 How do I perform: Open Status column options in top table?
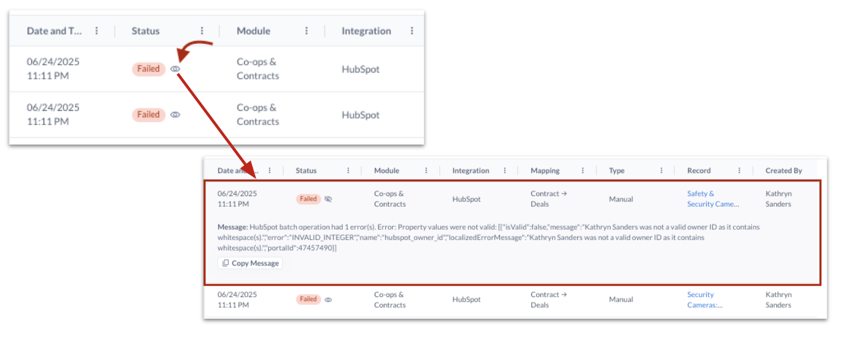[x=202, y=31]
